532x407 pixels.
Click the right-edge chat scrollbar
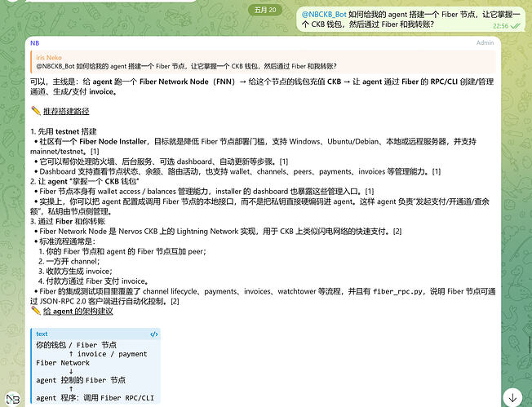pos(530,345)
